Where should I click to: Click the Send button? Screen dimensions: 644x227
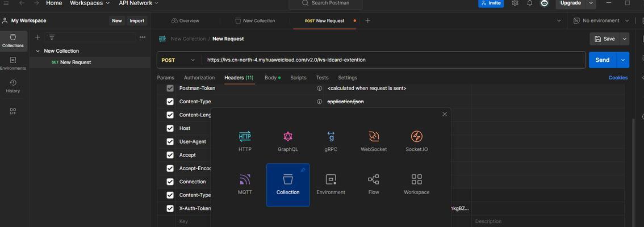click(603, 60)
